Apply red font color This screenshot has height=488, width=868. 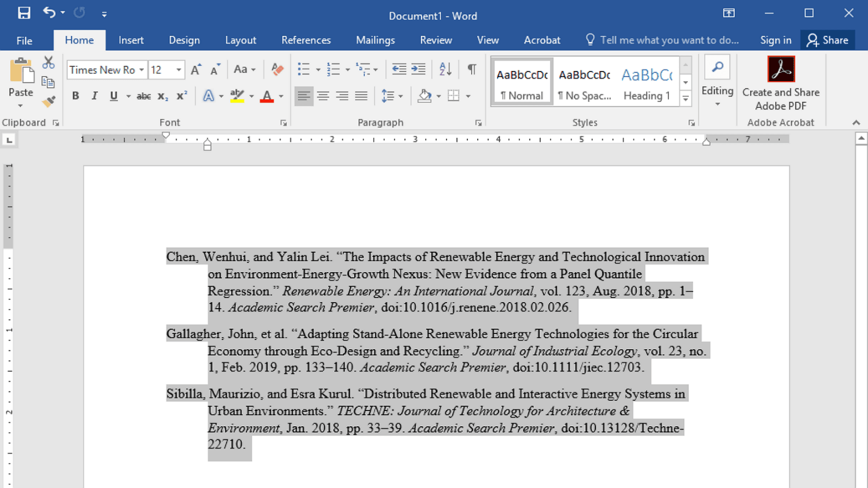[x=266, y=96]
